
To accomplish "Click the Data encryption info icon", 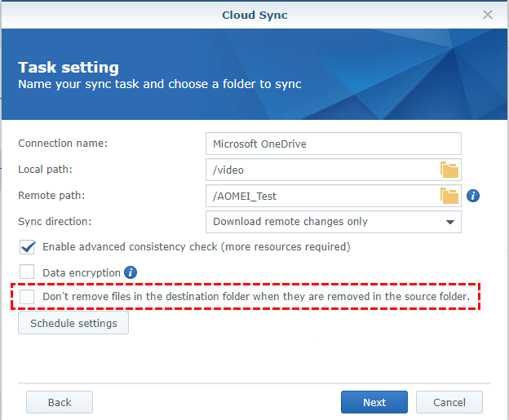I will click(x=131, y=272).
